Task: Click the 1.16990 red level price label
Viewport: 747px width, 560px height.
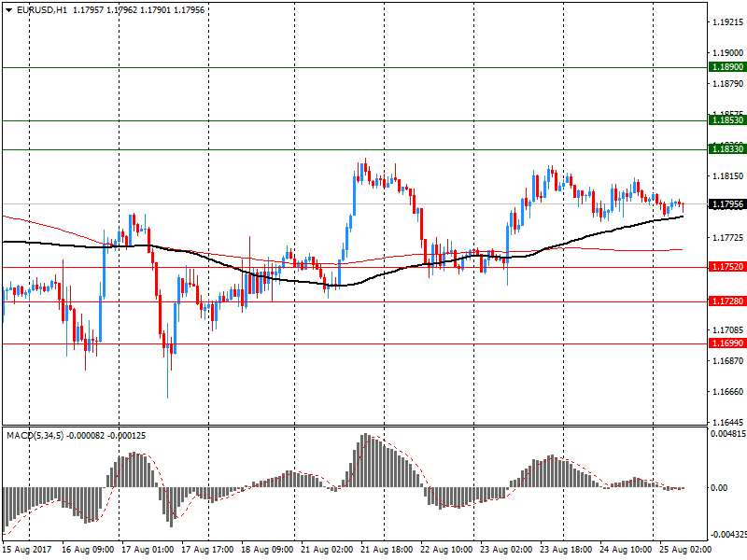Action: 727,343
